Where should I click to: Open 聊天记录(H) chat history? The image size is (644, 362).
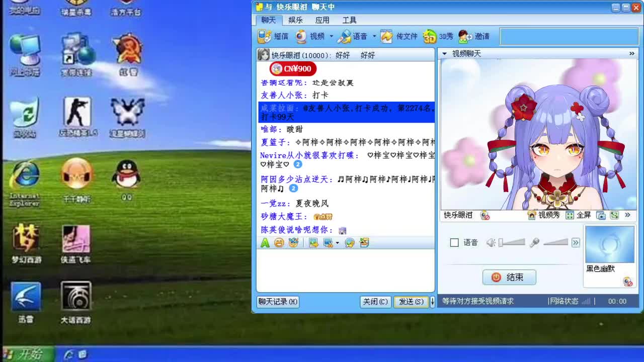point(278,302)
